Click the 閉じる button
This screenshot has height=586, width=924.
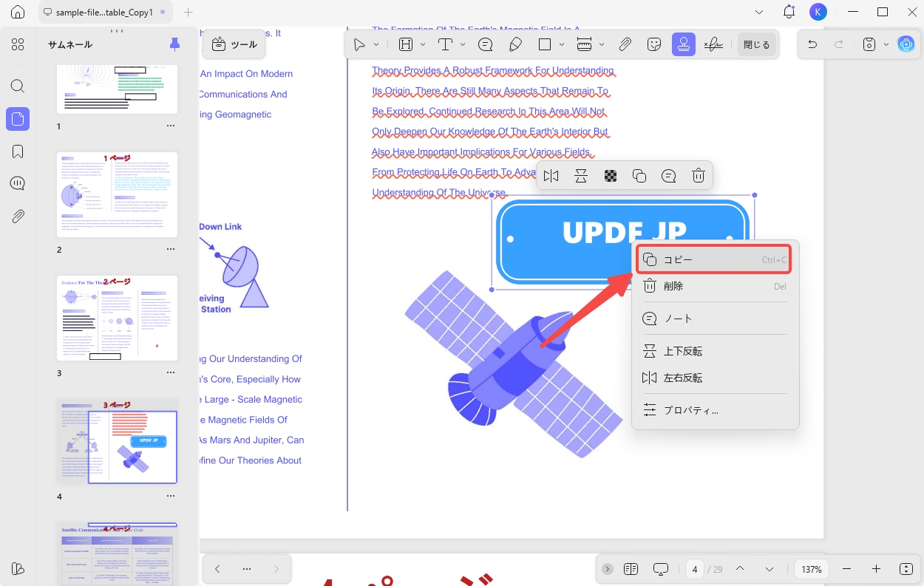point(756,44)
